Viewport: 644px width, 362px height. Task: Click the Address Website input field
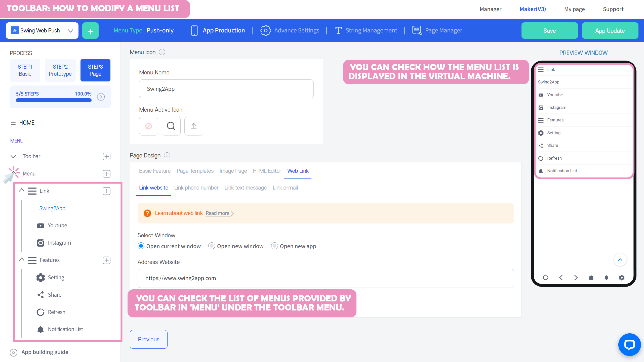pos(326,278)
